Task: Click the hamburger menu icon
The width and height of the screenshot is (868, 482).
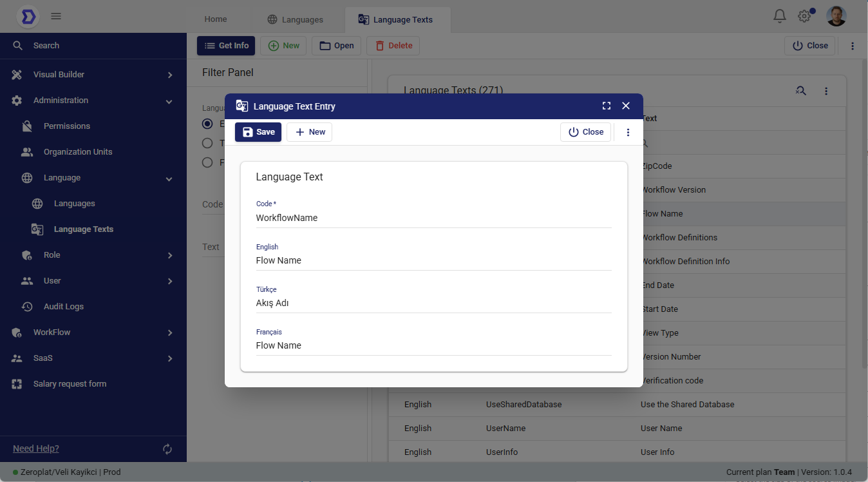Action: pyautogui.click(x=56, y=16)
